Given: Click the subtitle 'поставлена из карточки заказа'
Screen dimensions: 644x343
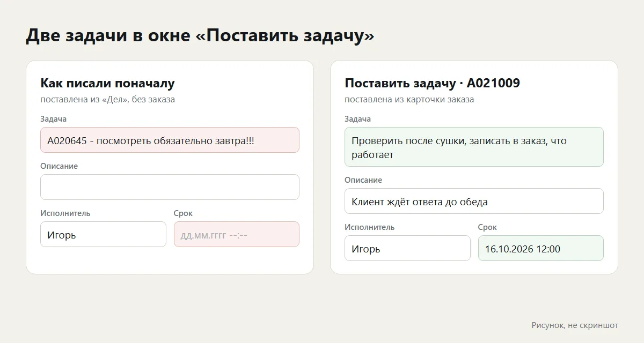Looking at the screenshot, I should point(409,99).
